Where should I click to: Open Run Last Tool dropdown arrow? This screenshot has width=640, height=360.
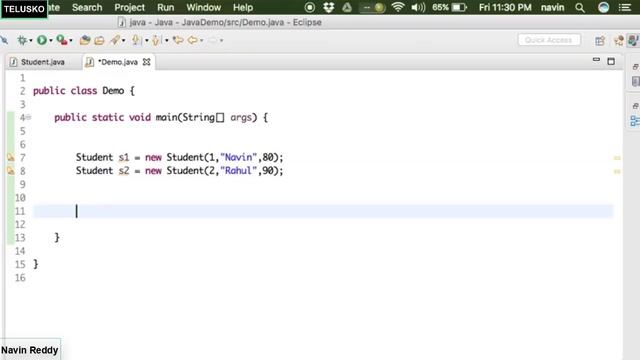pyautogui.click(x=71, y=40)
